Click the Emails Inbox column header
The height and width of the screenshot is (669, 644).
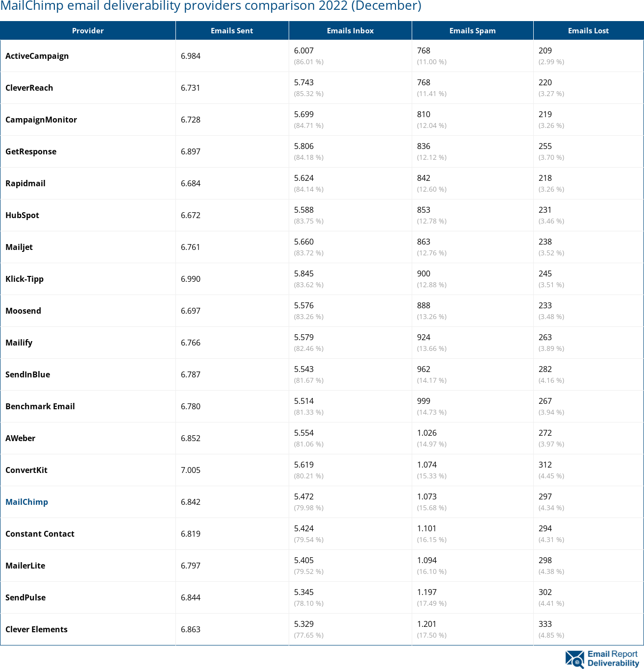coord(350,30)
